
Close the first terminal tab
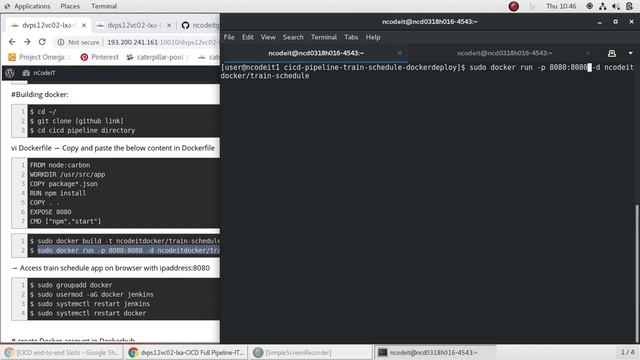[399, 53]
